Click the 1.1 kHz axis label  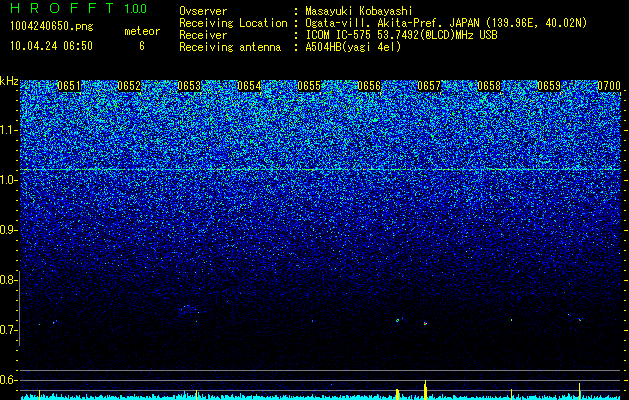(7, 130)
